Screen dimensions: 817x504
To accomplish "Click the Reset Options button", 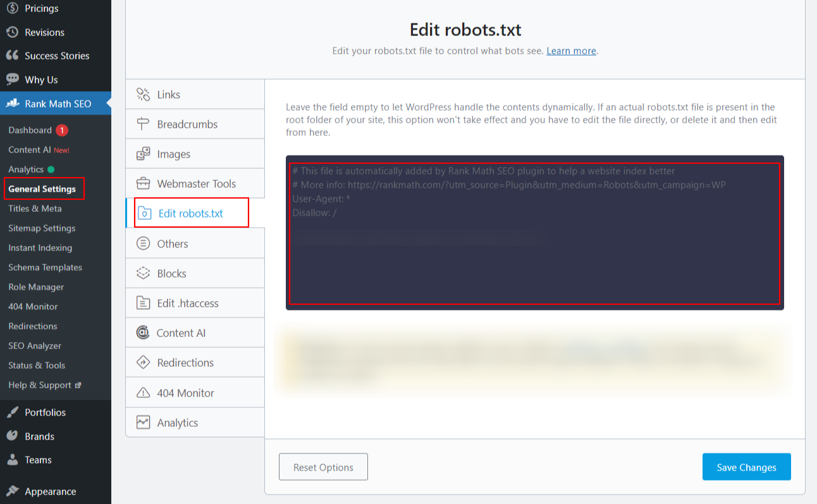I will tap(323, 467).
